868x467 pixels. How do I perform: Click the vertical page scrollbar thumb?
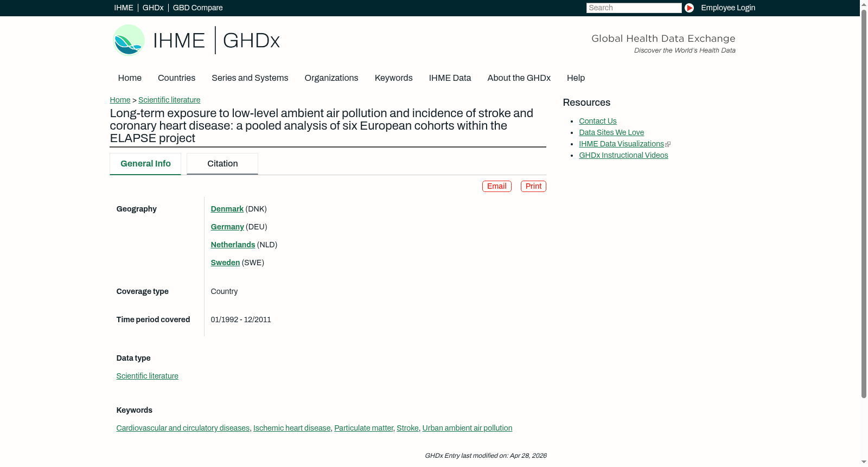864,203
